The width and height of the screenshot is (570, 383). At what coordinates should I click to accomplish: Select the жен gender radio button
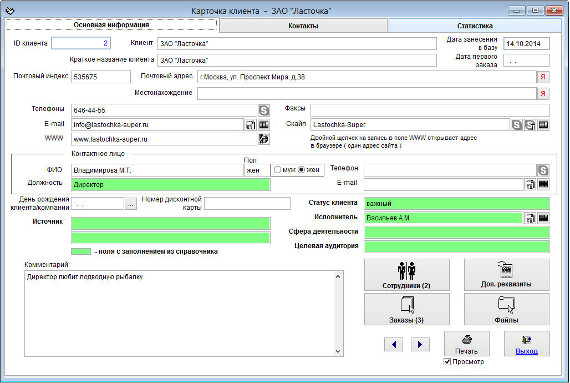(x=301, y=170)
